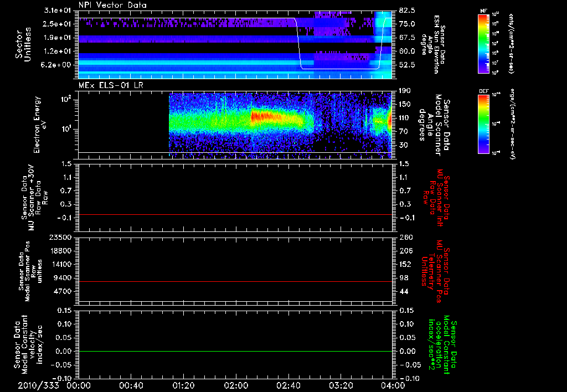Click the '60.0' elevation tick label
567x392 pixels.
(407, 51)
